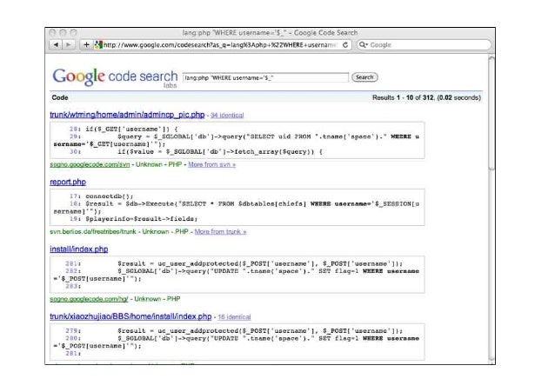Open the report.php result
Viewport: 555px width, 392px height.
68,182
